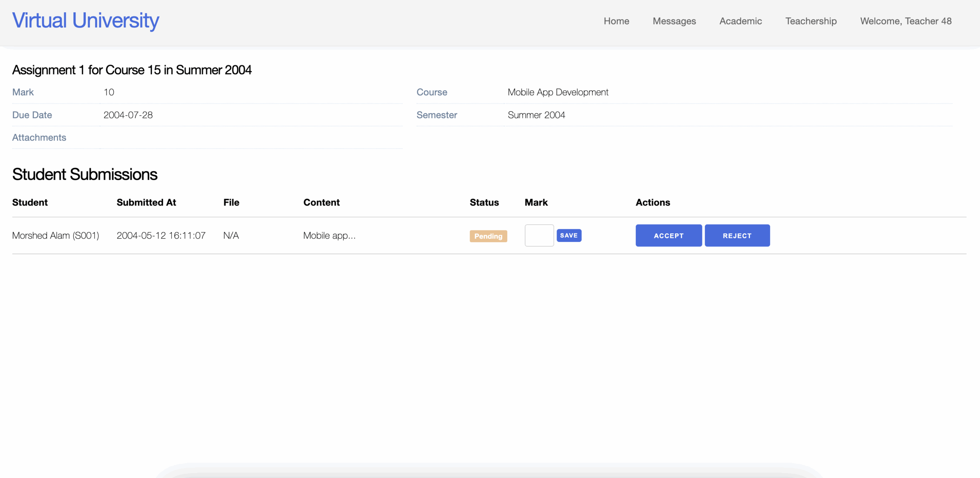Viewport: 980px width, 478px height.
Task: Click the Submitted At column header
Action: [146, 202]
